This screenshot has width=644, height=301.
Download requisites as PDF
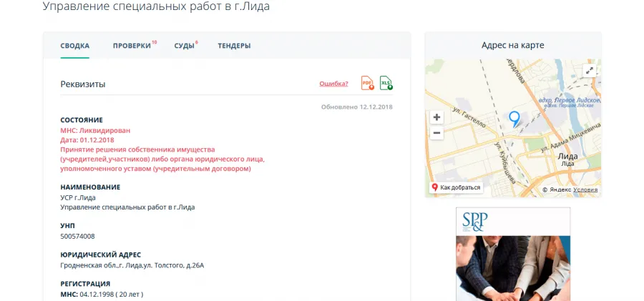coord(368,83)
